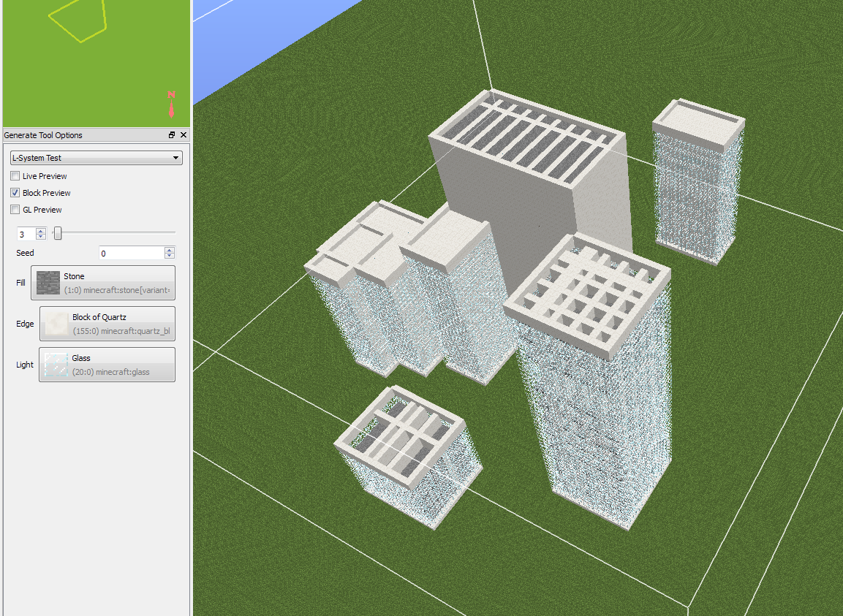Click the iterations number field showing 3
Screen dimensions: 843x616
coord(26,234)
